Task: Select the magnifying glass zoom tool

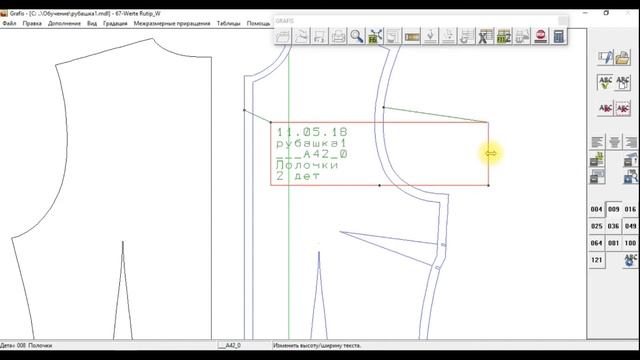Action: [356, 36]
